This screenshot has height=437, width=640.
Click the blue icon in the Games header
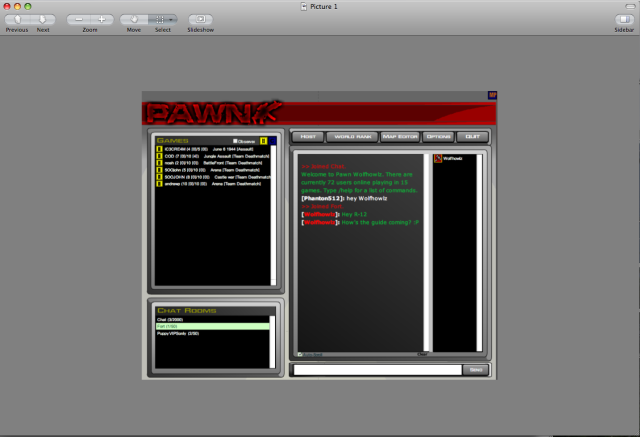(272, 141)
